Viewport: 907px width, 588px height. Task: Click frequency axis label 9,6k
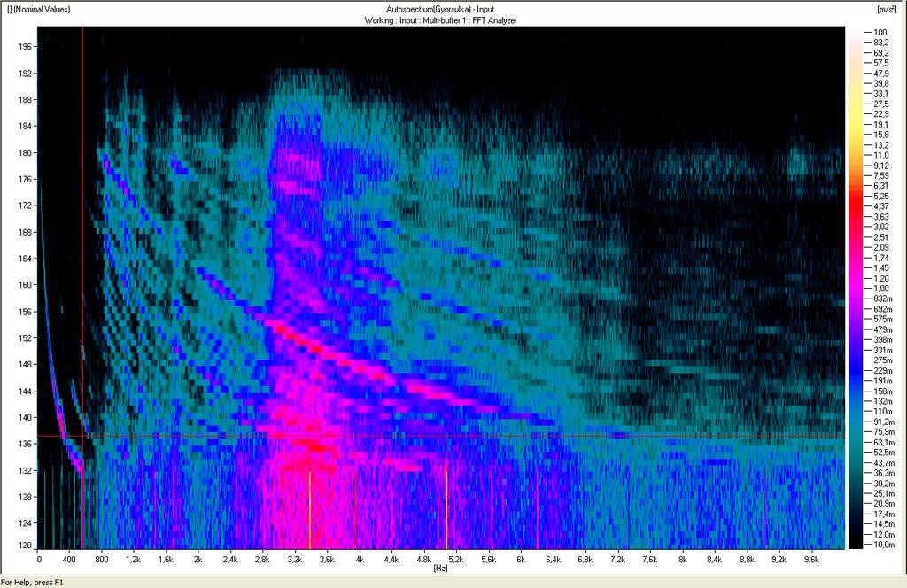811,560
